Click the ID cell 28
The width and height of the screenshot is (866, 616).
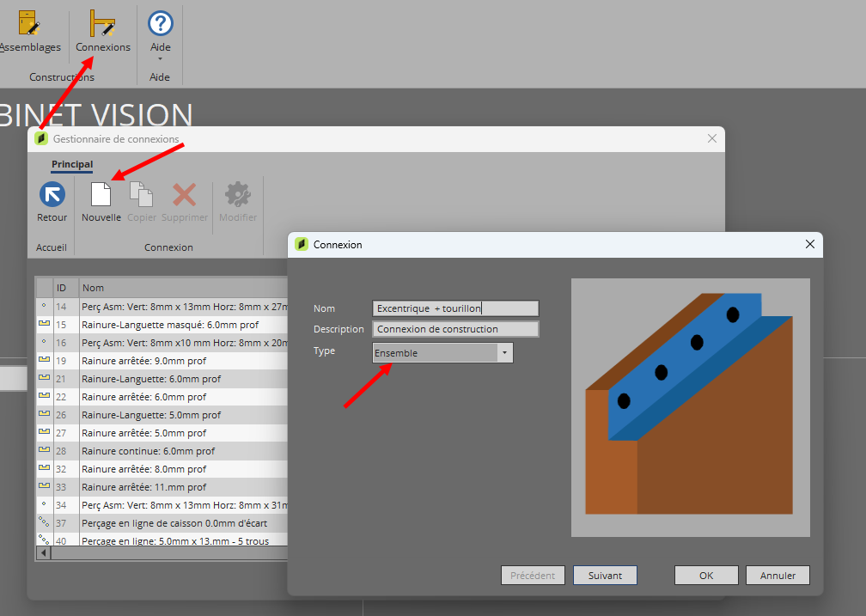[x=65, y=451]
